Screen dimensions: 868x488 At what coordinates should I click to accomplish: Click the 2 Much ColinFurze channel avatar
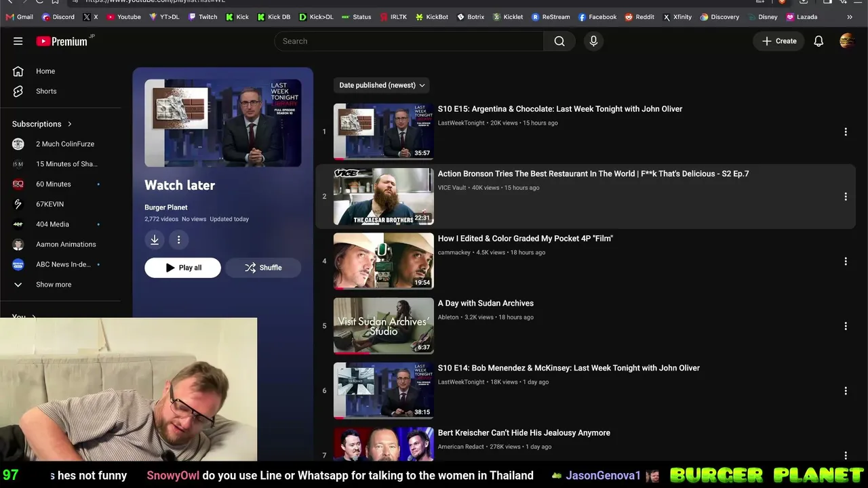pyautogui.click(x=18, y=144)
